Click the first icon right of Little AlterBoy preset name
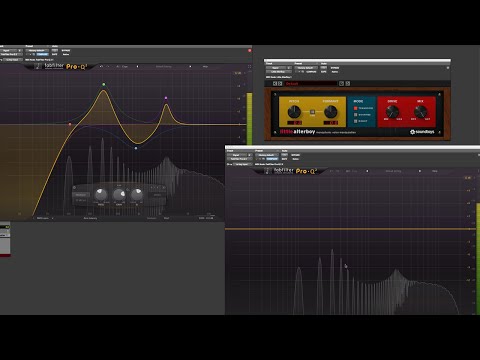This screenshot has height=360, width=480. 341,84
